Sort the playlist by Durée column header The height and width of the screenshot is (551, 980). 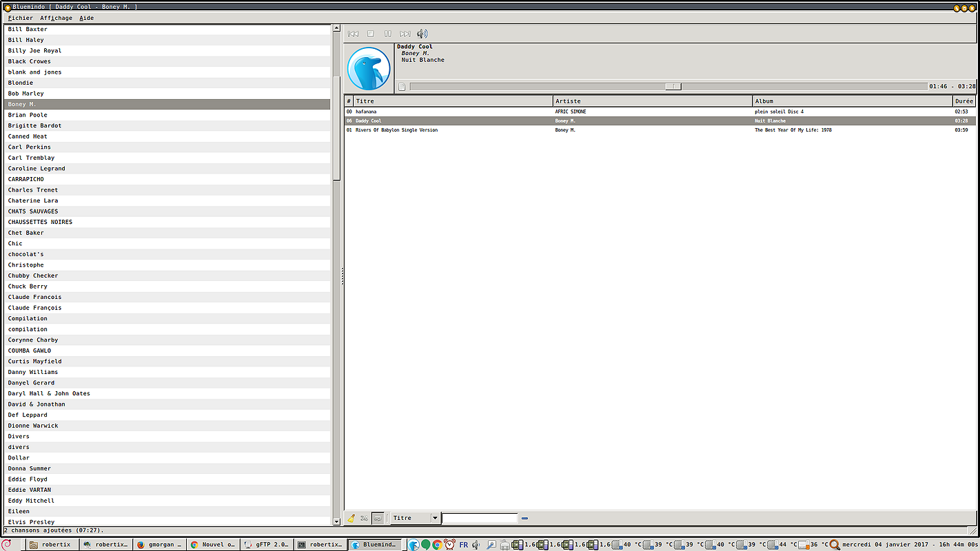[964, 101]
